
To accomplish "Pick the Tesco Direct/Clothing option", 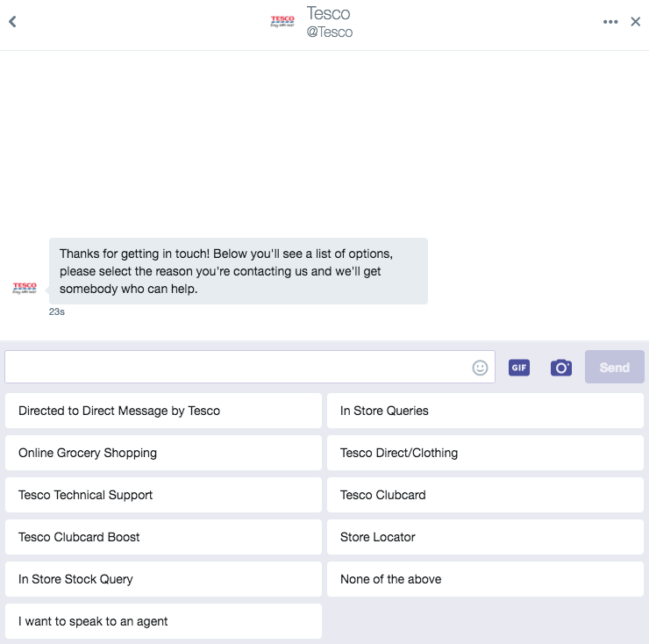I will tap(485, 453).
